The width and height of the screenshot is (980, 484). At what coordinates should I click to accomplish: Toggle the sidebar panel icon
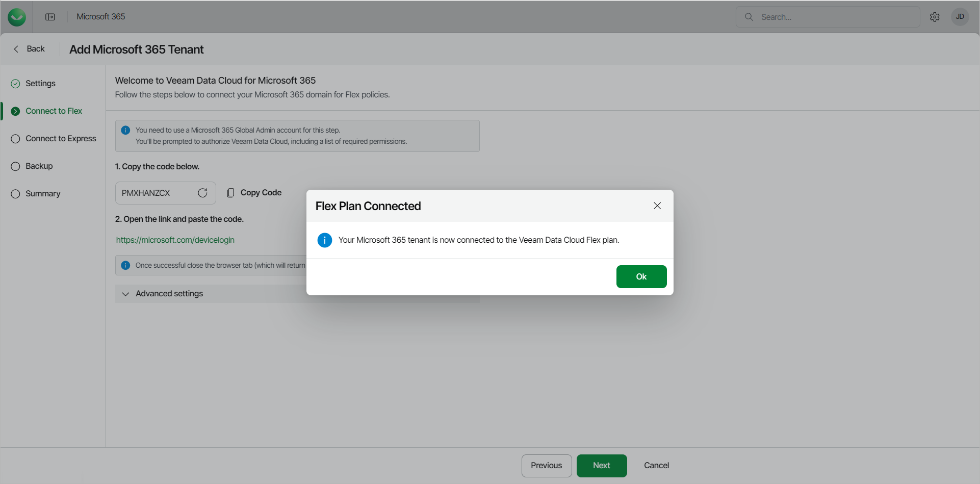click(x=50, y=17)
